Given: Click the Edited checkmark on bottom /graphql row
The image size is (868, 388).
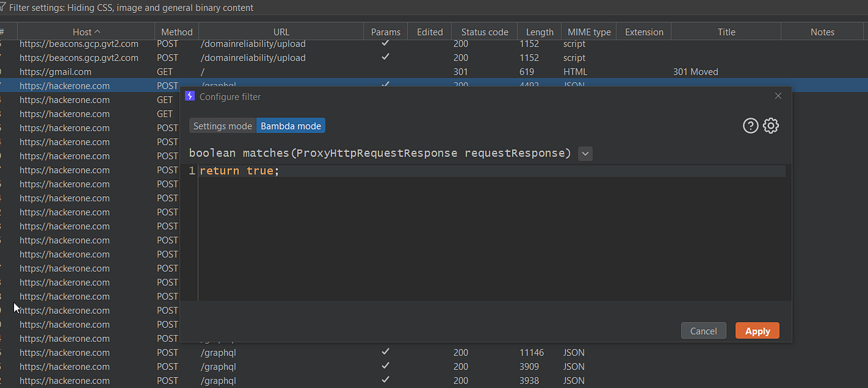Looking at the screenshot, I should [x=385, y=380].
